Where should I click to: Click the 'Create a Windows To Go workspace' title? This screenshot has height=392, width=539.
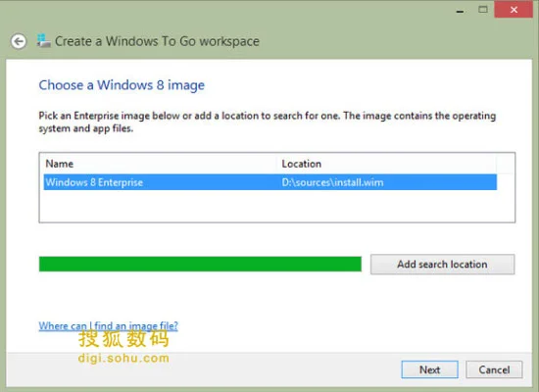point(157,41)
